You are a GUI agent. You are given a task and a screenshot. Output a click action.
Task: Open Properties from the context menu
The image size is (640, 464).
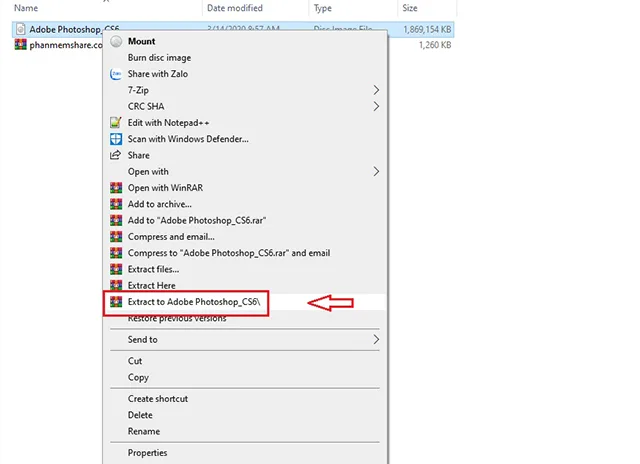(147, 453)
